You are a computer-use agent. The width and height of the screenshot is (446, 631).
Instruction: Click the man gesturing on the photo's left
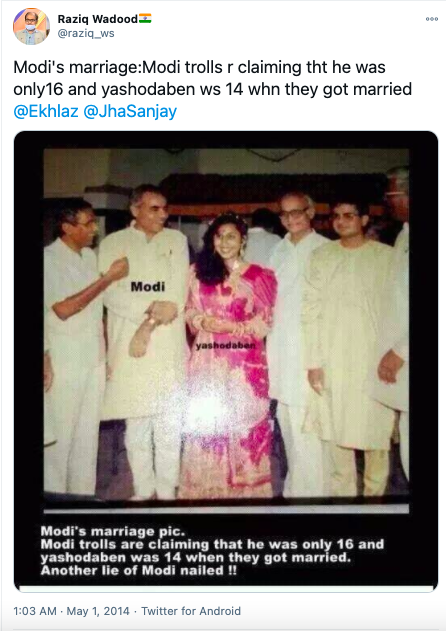click(72, 346)
